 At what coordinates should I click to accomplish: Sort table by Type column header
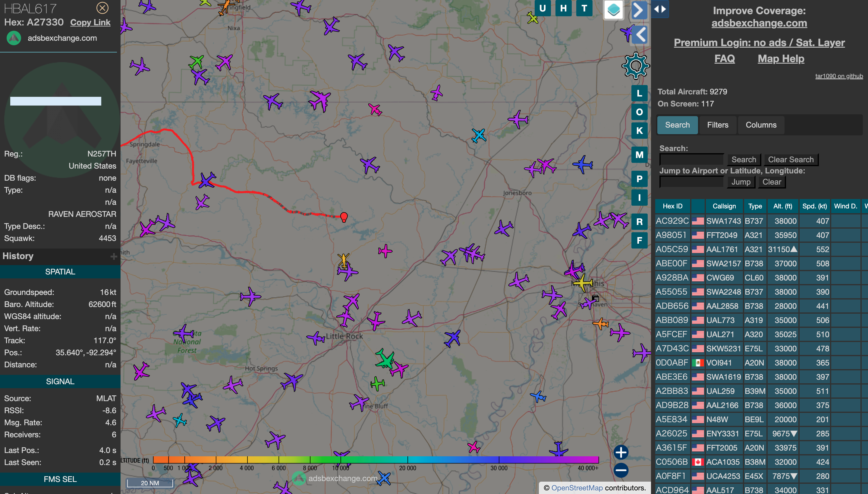[x=755, y=206]
